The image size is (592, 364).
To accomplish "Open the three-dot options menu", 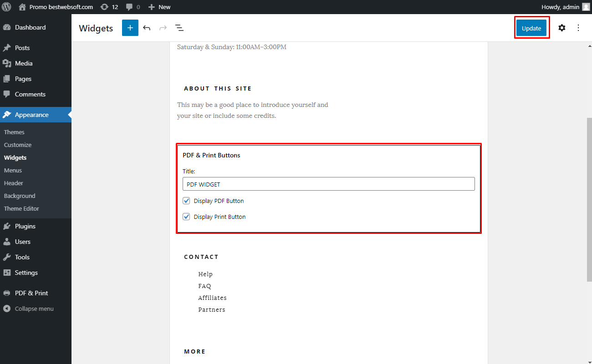I will [578, 28].
